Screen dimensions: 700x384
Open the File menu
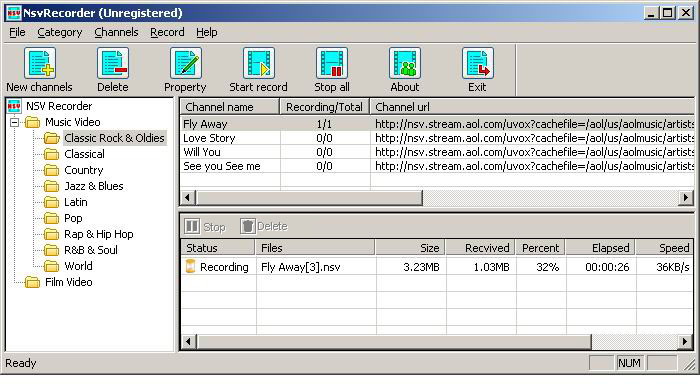point(17,32)
